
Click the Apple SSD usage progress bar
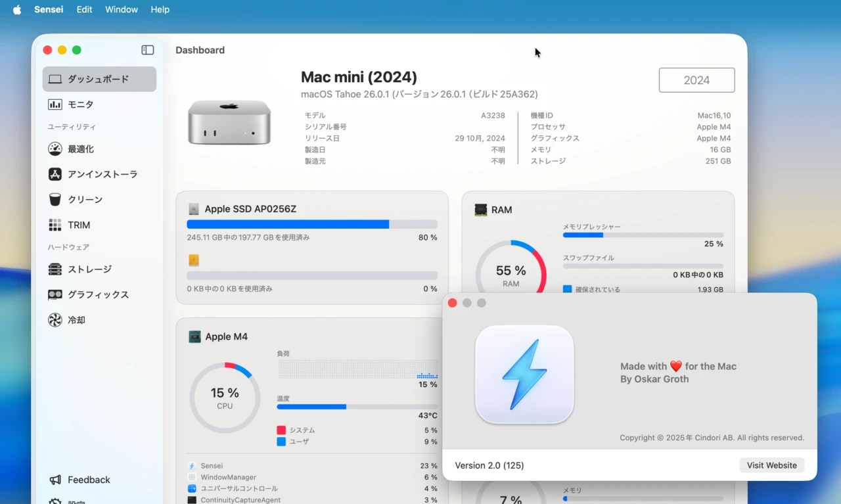(x=311, y=224)
